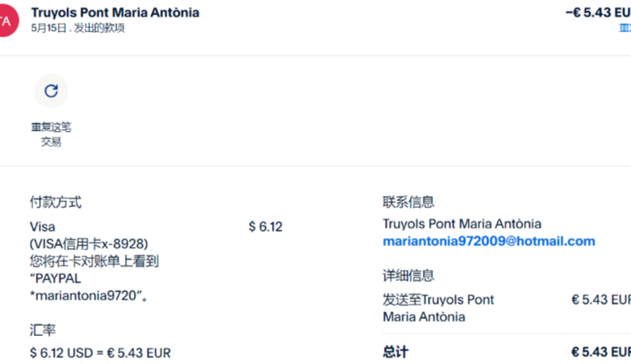Click the PAYPAL *mariantonia9720 statement text
This screenshot has height=364, width=631.
[x=91, y=287]
